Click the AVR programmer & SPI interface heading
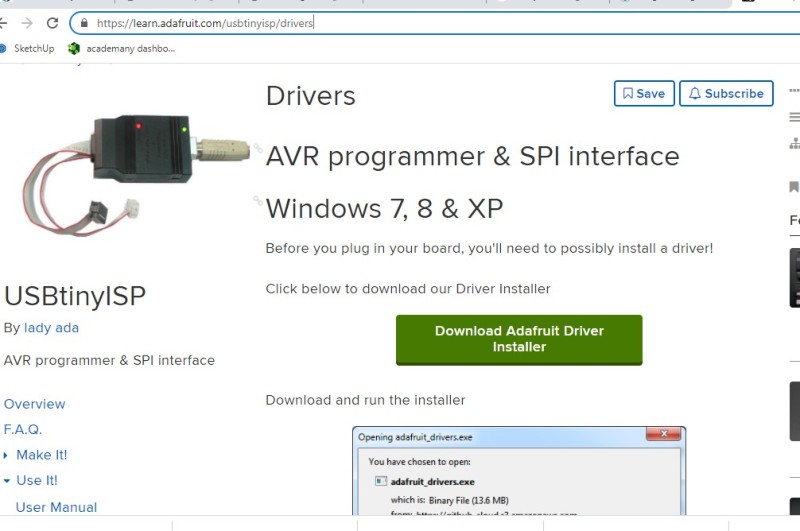 coord(472,156)
